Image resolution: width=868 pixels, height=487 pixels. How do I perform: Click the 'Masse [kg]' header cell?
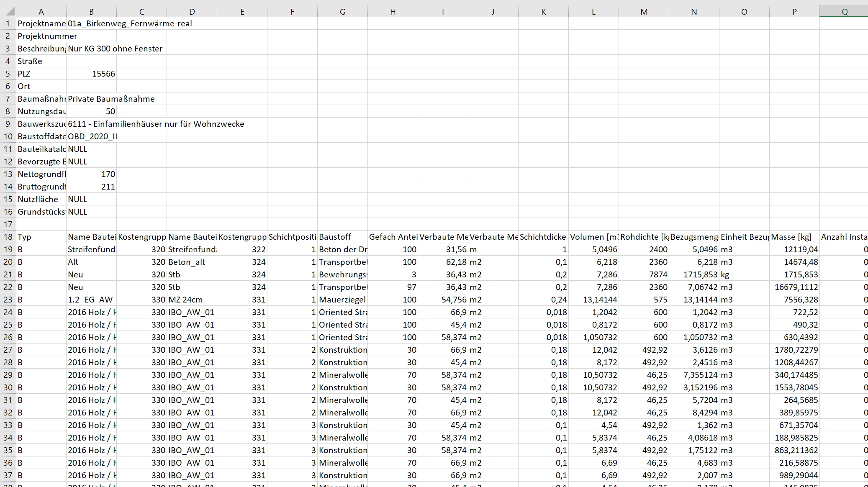click(x=794, y=237)
